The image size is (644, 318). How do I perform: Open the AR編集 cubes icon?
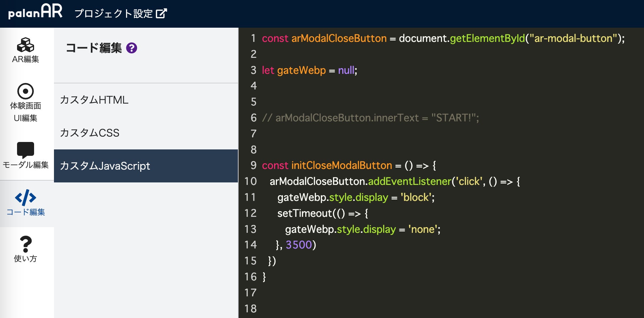[26, 45]
